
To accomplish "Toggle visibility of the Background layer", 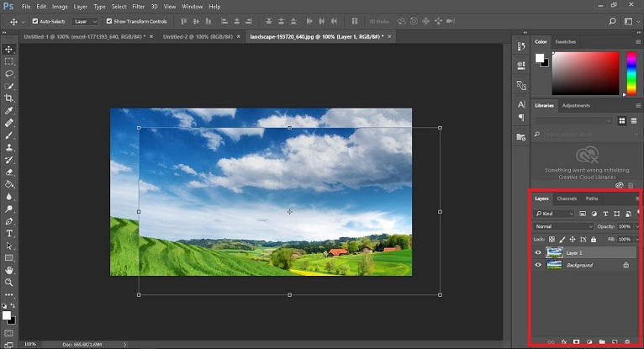I will (538, 265).
